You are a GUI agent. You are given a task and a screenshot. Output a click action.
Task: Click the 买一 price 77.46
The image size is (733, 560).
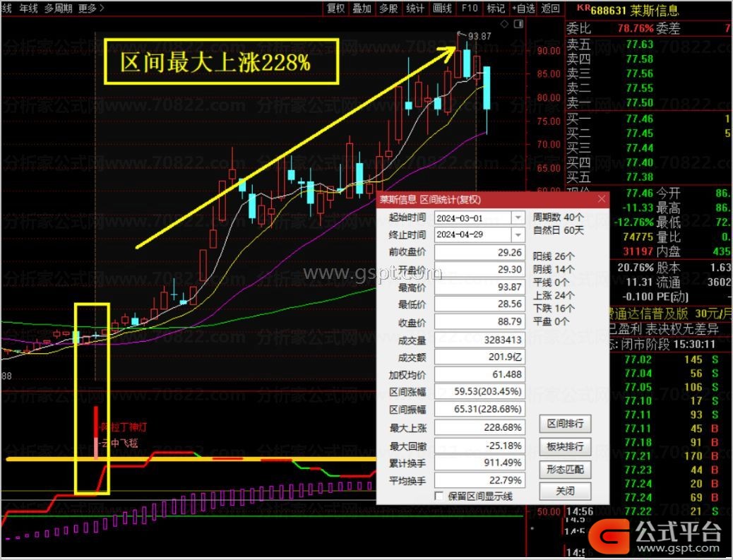(639, 119)
